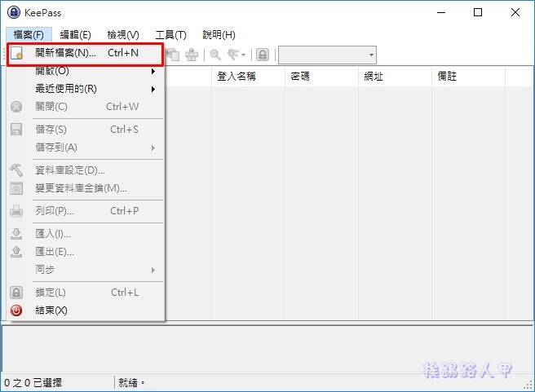Select the 開啟(O) menu entry
Image resolution: width=535 pixels, height=392 pixels.
86,71
